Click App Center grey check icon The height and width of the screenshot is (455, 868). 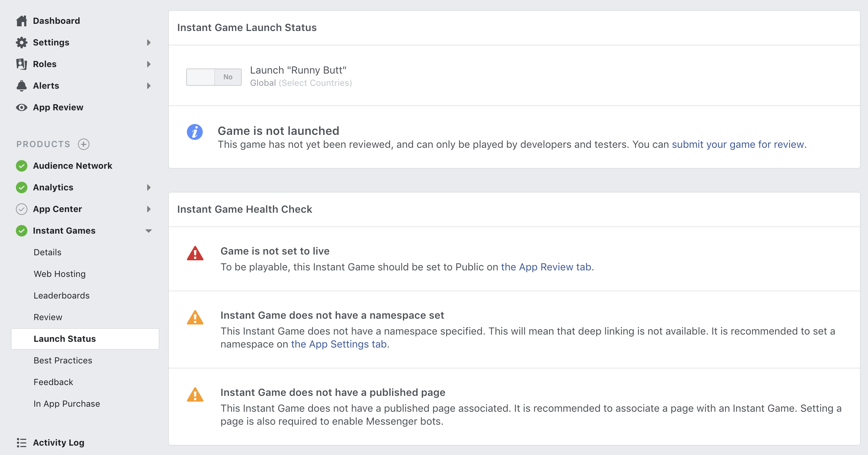[x=22, y=209]
